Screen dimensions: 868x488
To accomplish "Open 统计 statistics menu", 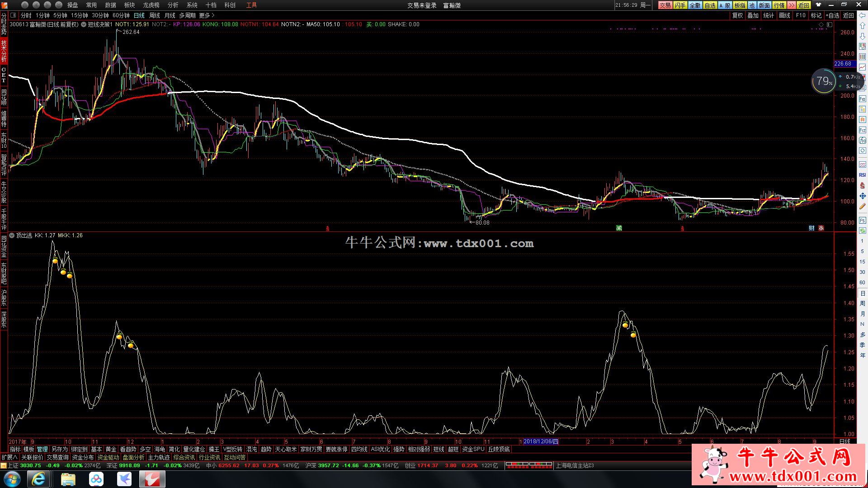I will pyautogui.click(x=769, y=15).
